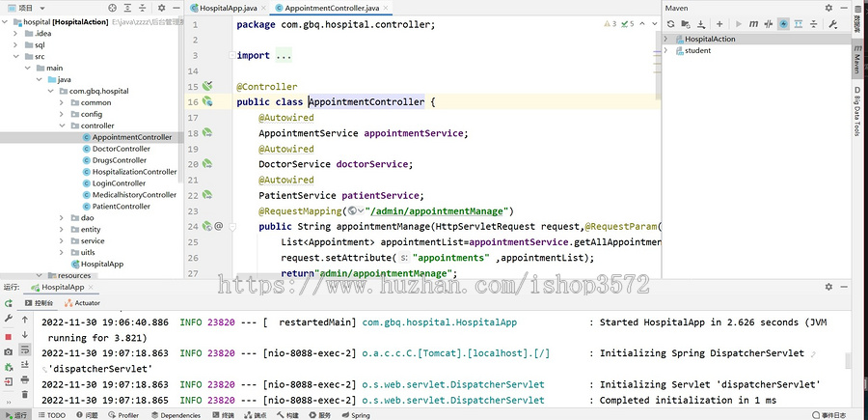Clear all console output
868x420 pixels.
tap(25, 395)
